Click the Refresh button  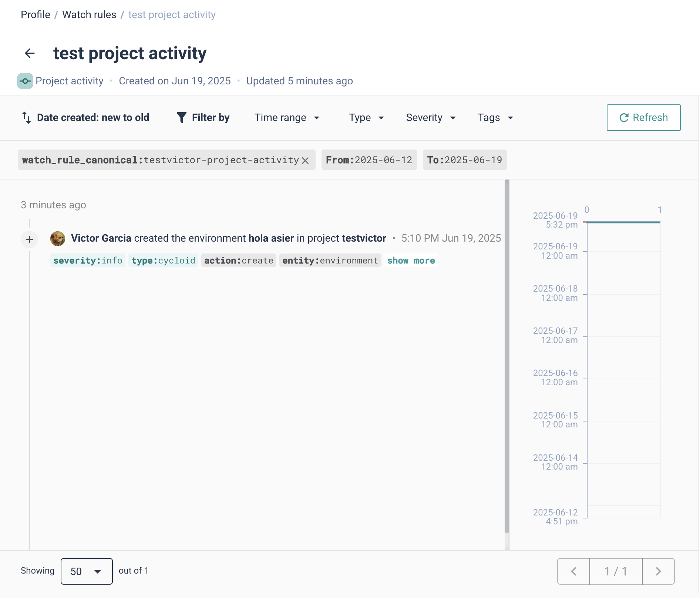[x=643, y=117]
